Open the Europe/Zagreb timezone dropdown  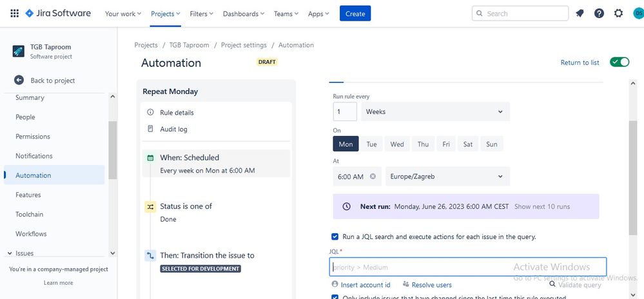click(x=447, y=176)
